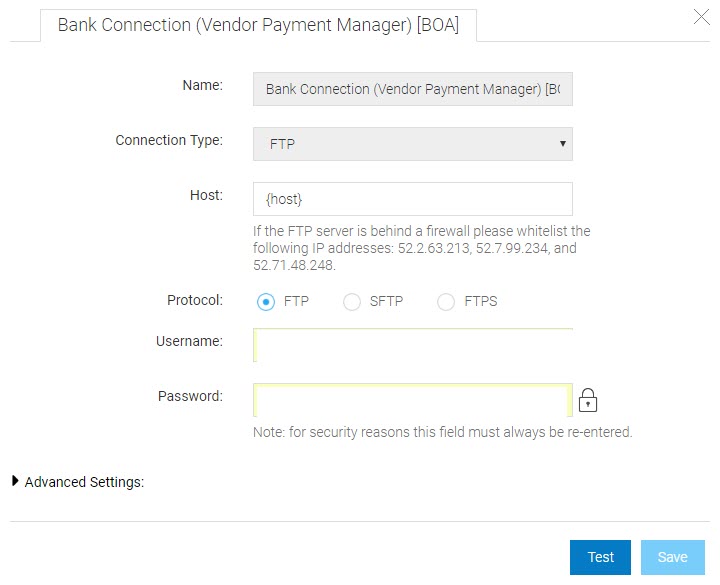Click the Name label

pos(202,85)
